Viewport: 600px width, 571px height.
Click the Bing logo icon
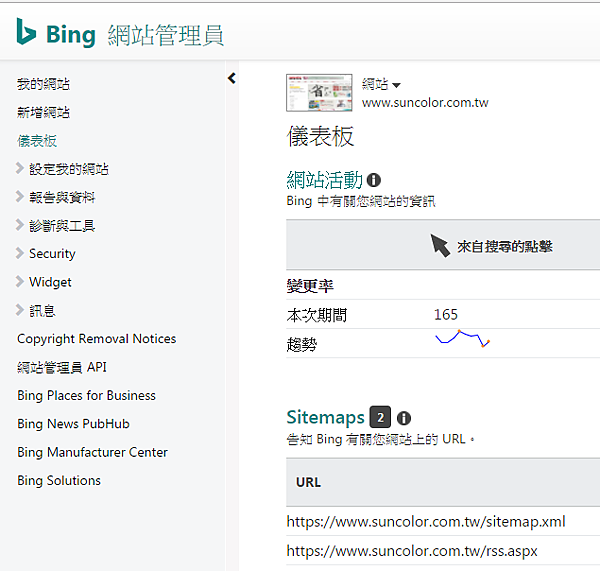click(x=26, y=32)
